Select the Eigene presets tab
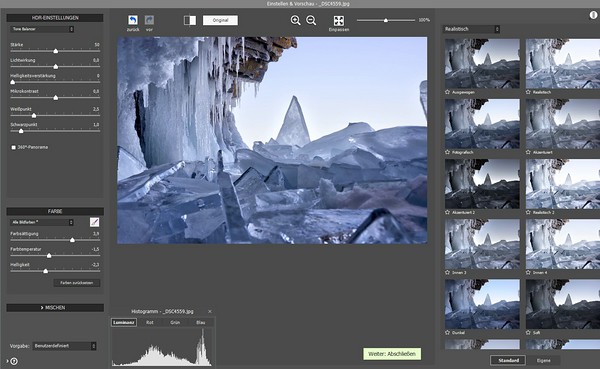The image size is (600, 369). click(x=543, y=360)
